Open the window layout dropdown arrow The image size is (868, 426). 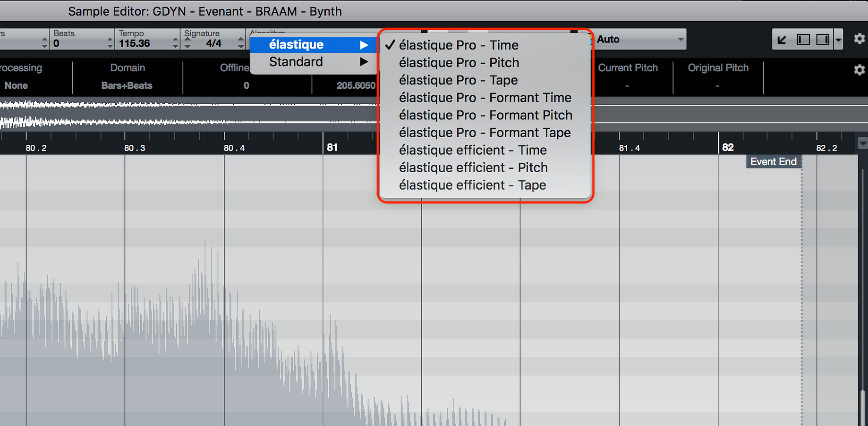pyautogui.click(x=838, y=40)
